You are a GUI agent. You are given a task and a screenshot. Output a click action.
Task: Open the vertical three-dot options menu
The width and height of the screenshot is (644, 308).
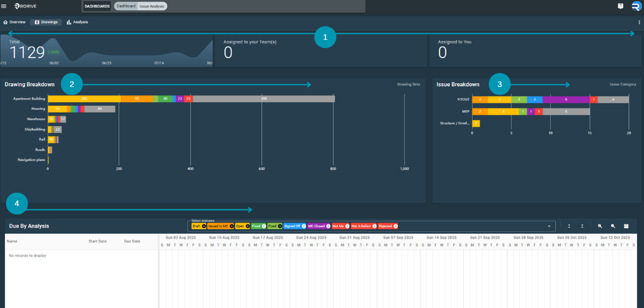pyautogui.click(x=639, y=22)
